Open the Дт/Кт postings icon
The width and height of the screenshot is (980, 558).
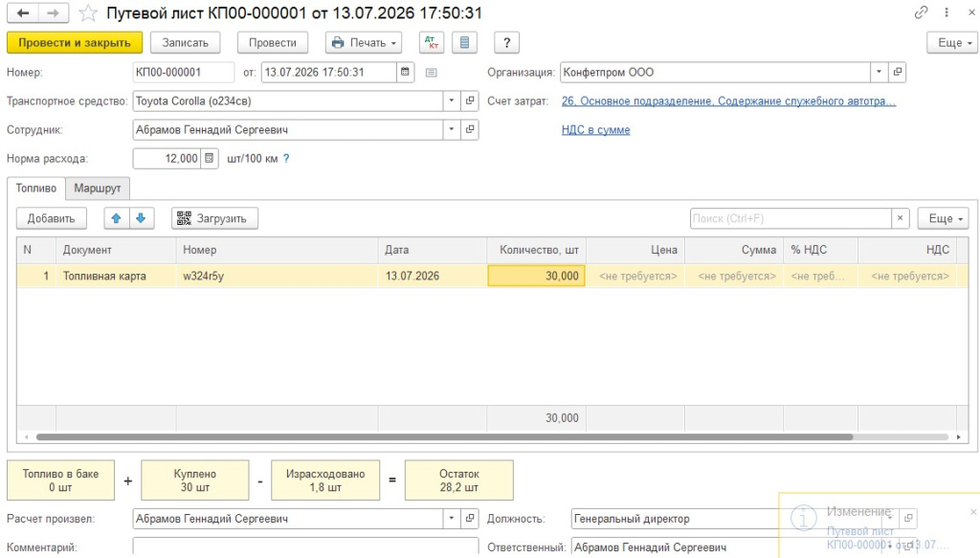click(x=432, y=42)
